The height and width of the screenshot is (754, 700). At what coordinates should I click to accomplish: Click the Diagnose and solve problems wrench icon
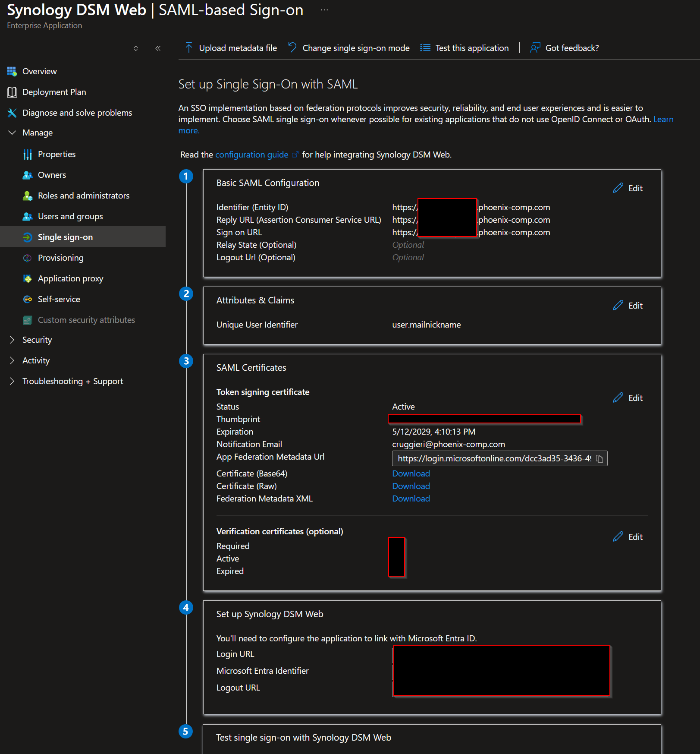(x=12, y=113)
